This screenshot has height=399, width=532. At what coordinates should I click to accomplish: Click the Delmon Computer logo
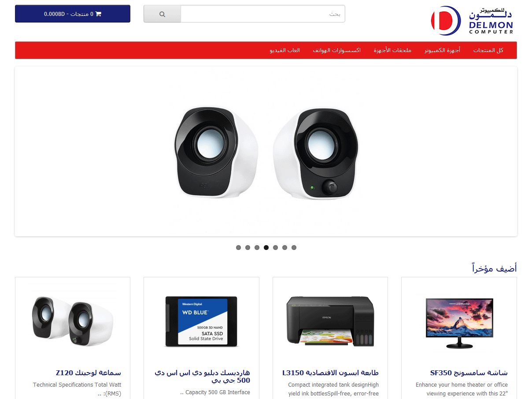click(x=472, y=21)
